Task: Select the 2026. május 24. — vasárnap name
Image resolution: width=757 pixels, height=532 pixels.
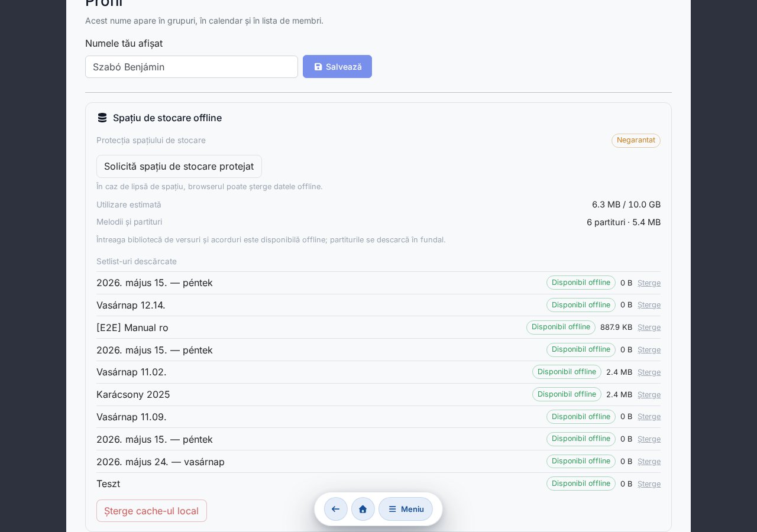Action: (160, 462)
